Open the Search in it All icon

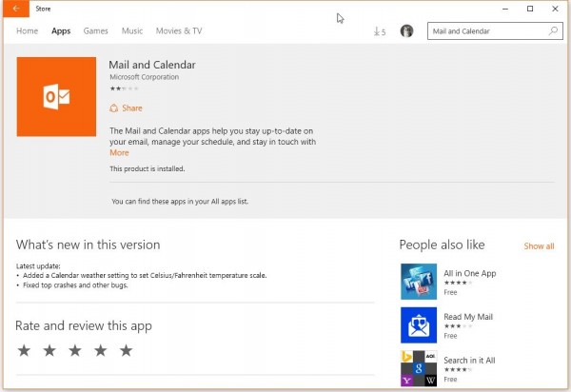pos(419,368)
